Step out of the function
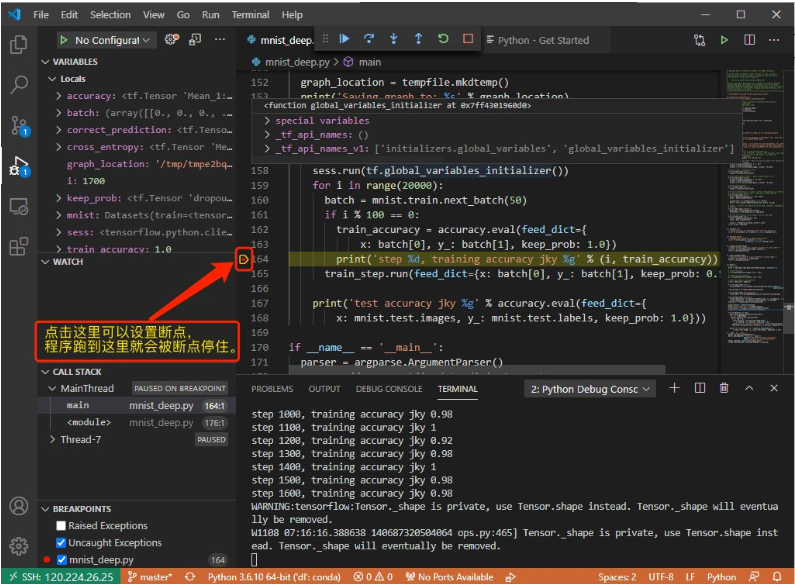Screen dimensions: 795x584 click(x=418, y=39)
